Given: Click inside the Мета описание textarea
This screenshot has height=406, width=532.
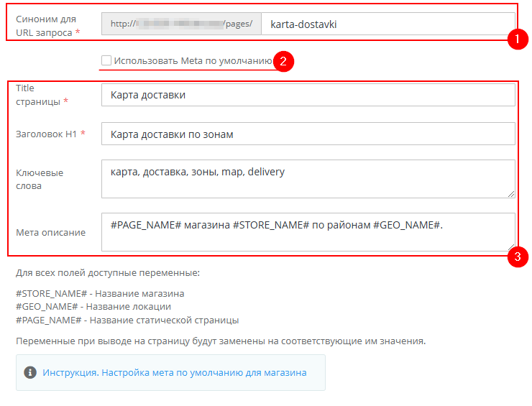Looking at the screenshot, I should (308, 231).
